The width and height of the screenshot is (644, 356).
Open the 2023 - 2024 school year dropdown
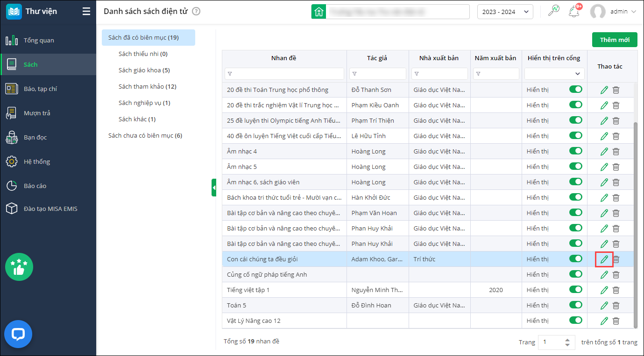pos(505,12)
